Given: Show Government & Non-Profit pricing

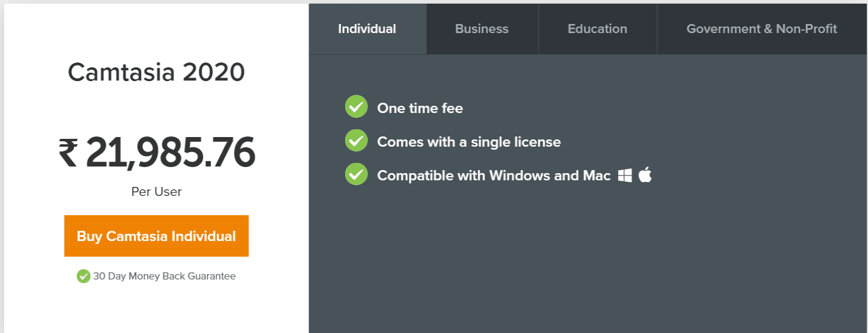Looking at the screenshot, I should point(761,29).
